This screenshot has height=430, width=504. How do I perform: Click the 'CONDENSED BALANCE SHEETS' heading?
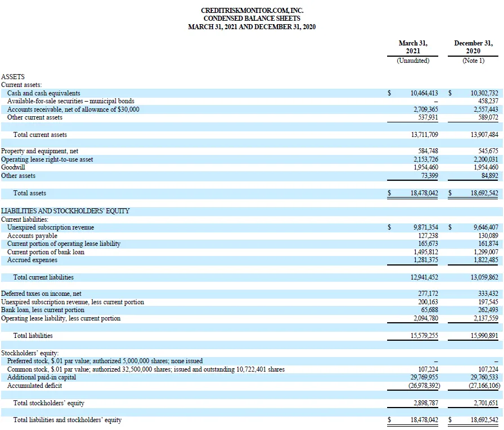[x=252, y=19]
